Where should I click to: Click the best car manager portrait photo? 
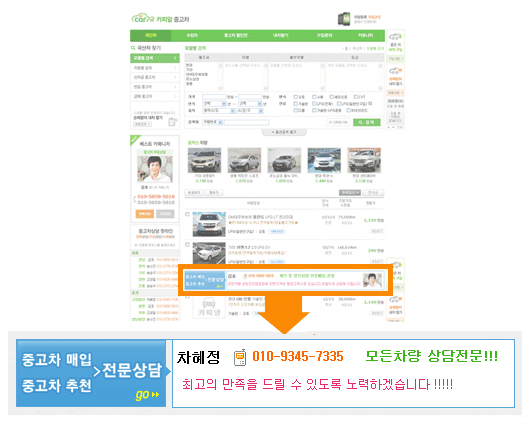point(155,169)
